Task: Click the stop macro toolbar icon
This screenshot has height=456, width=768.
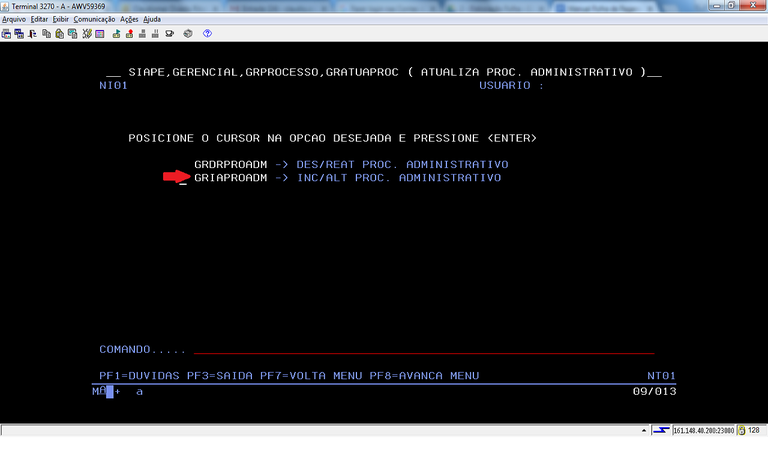Action: click(x=142, y=34)
